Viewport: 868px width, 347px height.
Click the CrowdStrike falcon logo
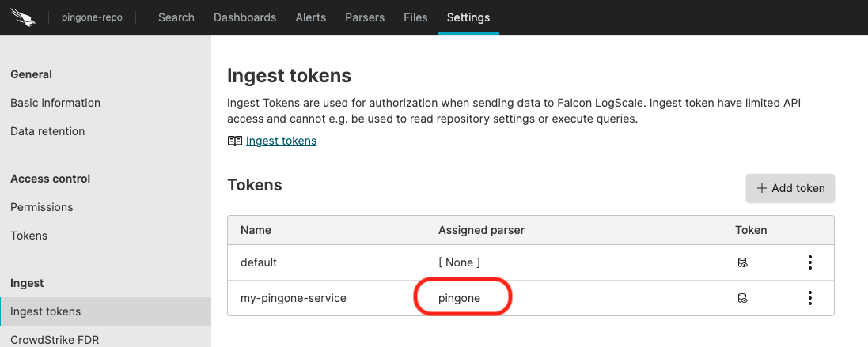click(24, 17)
